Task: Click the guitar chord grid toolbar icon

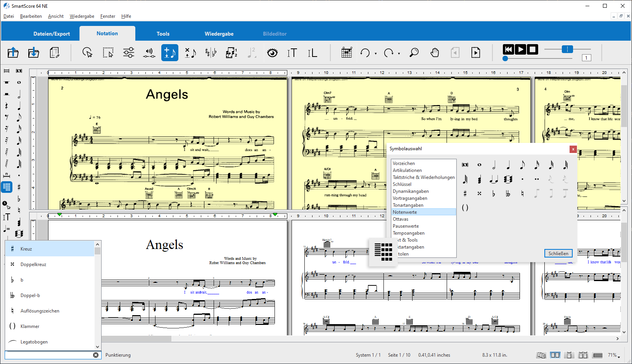Action: coord(346,52)
